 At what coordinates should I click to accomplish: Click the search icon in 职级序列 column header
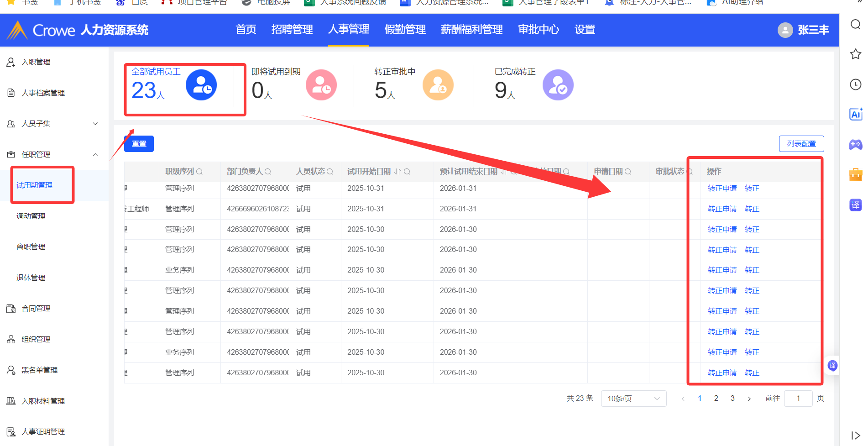click(199, 172)
